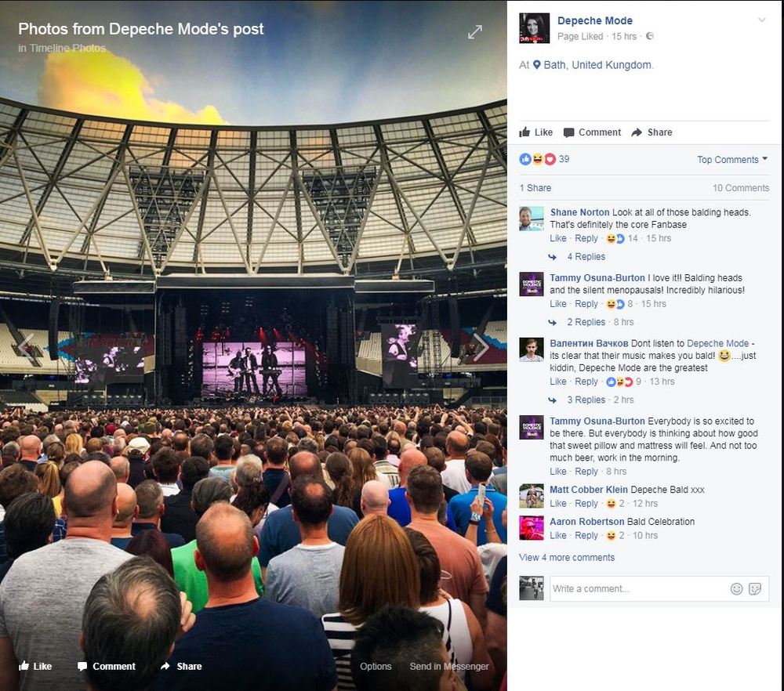The image size is (784, 691).
Task: Open sticker picker in comment box
Action: [x=755, y=588]
